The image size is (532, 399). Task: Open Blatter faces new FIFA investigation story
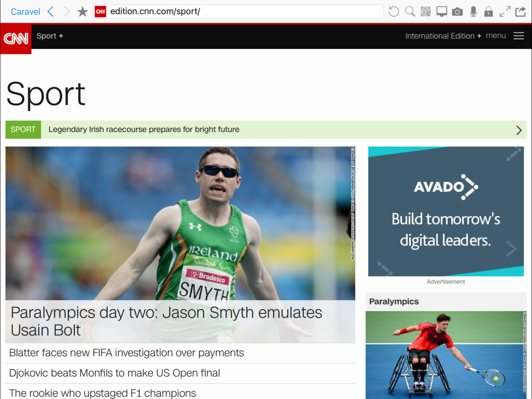coord(127,353)
